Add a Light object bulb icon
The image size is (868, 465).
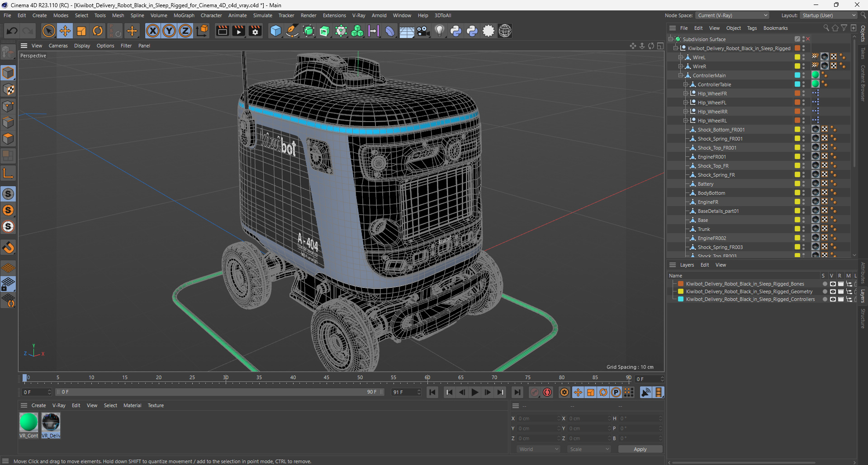[x=439, y=31]
